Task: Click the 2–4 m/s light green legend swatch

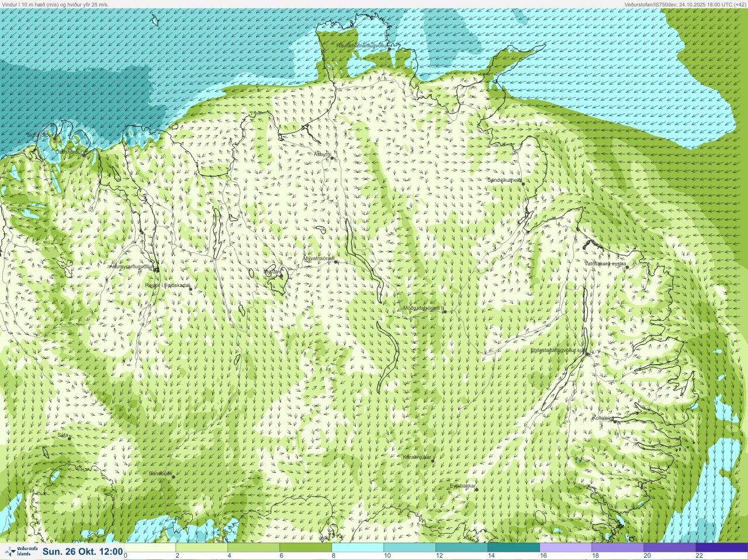Action: tap(202, 548)
